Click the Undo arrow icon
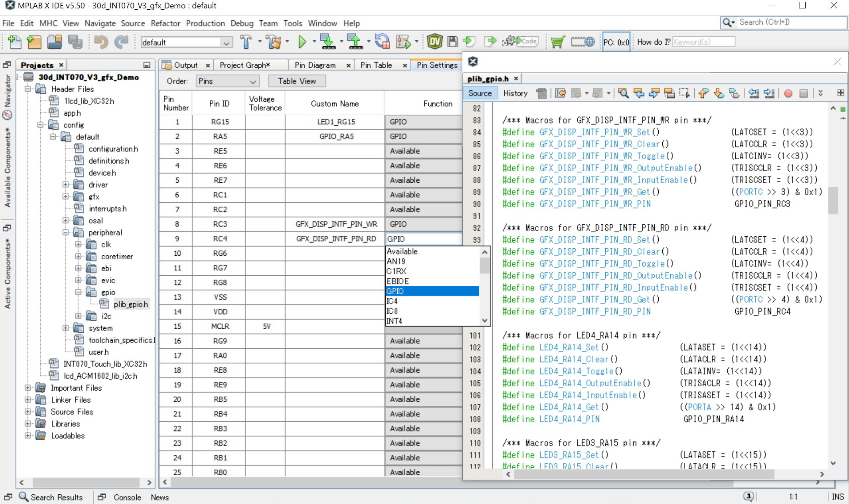This screenshot has height=504, width=849. (x=101, y=42)
